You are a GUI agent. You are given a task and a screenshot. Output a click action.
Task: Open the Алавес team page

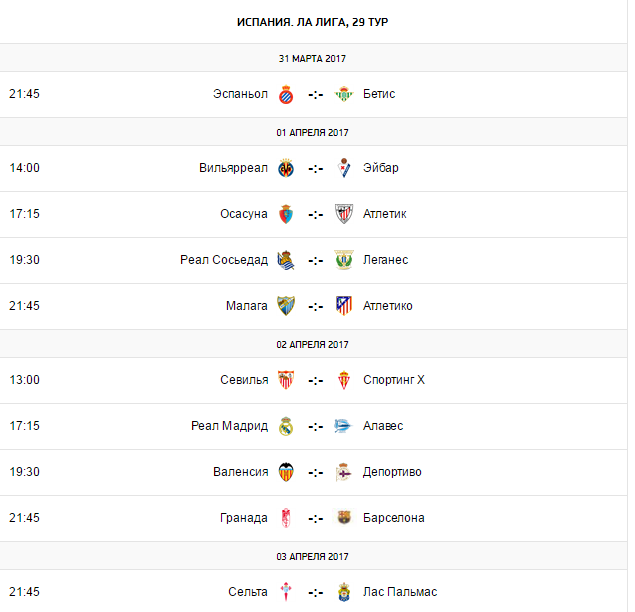(x=383, y=426)
